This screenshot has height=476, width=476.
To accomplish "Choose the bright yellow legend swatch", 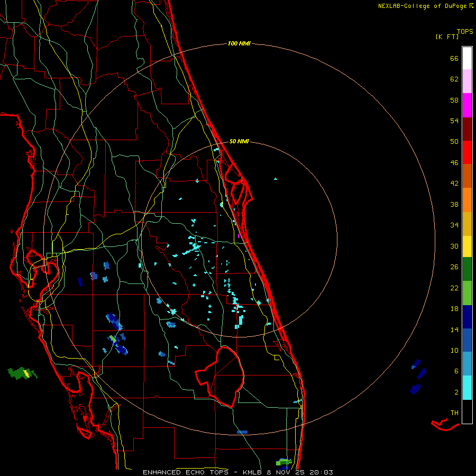I will pos(467,246).
